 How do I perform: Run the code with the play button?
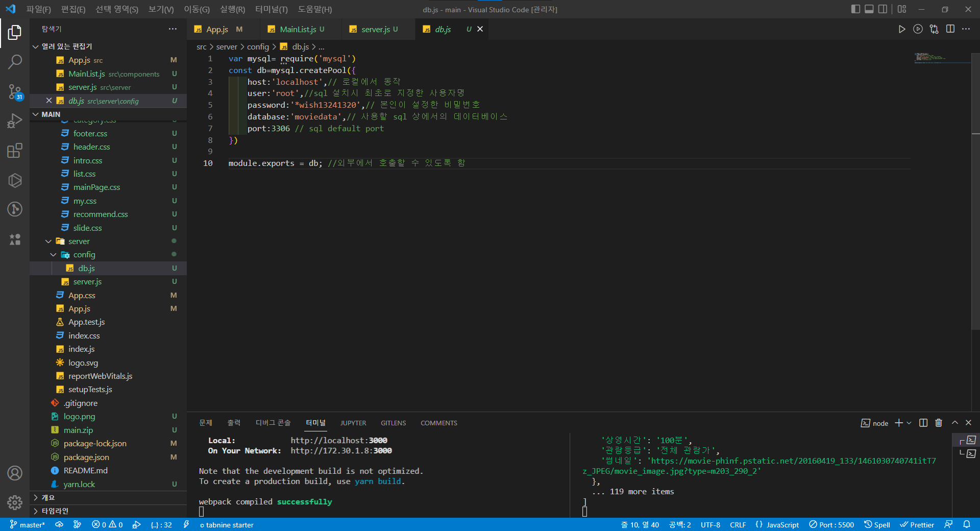pyautogui.click(x=902, y=29)
